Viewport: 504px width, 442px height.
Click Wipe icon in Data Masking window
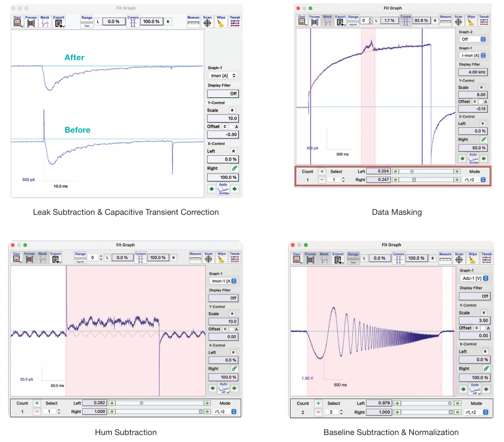[471, 20]
